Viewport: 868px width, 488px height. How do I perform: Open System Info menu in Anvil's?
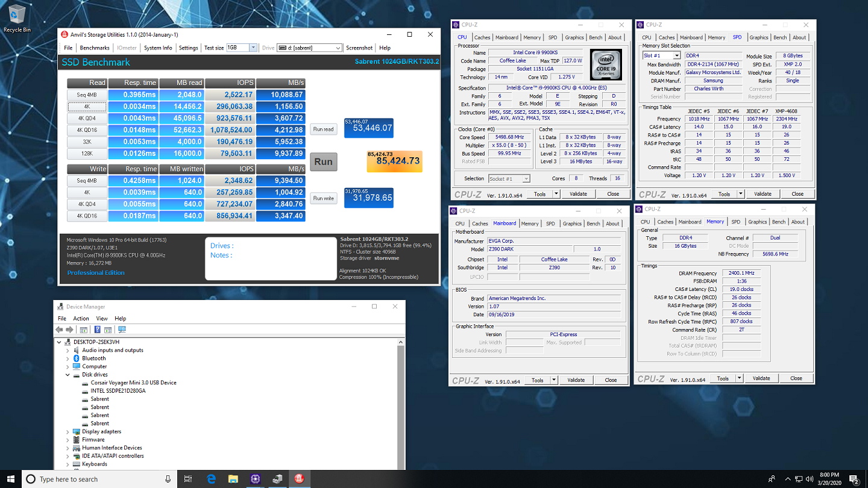(x=158, y=48)
